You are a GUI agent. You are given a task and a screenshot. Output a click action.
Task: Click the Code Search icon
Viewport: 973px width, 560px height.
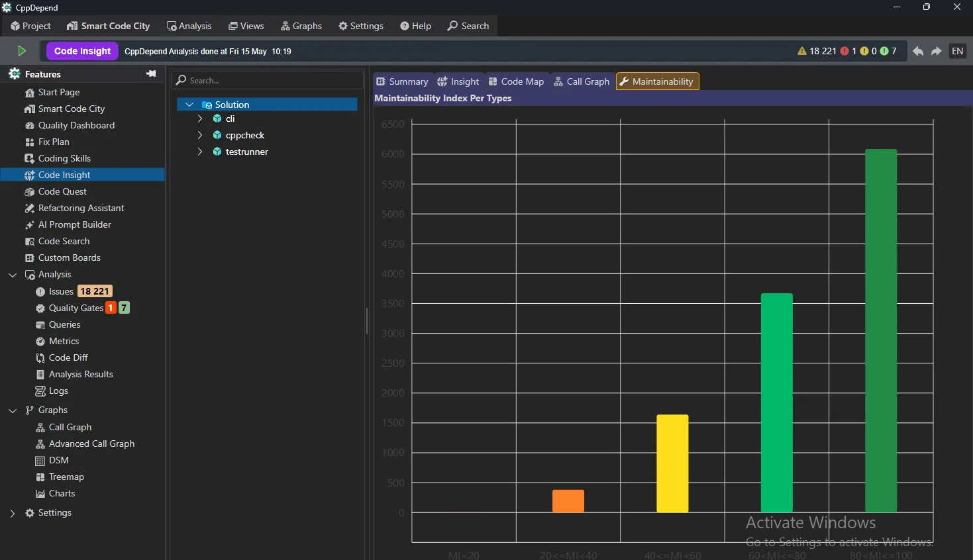click(29, 242)
